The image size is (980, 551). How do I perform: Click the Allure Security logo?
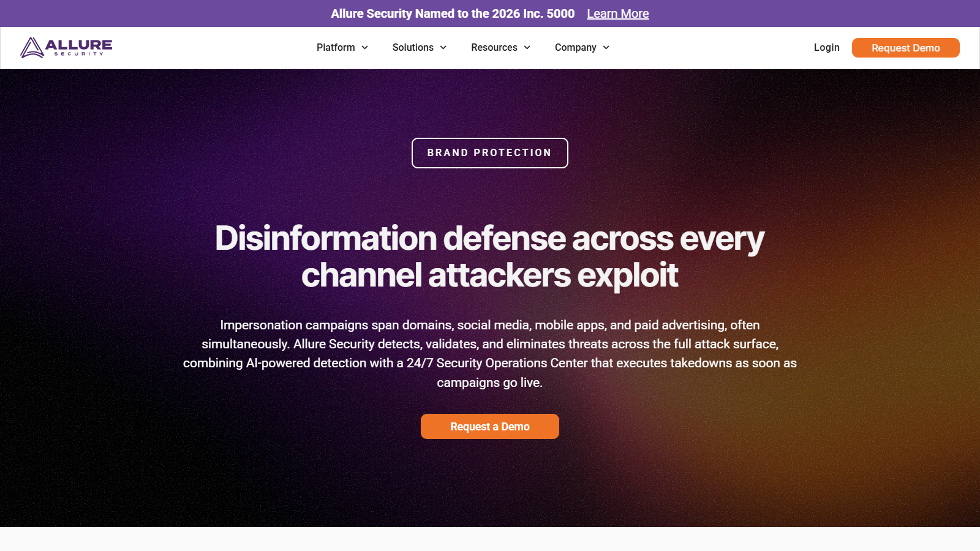click(66, 48)
